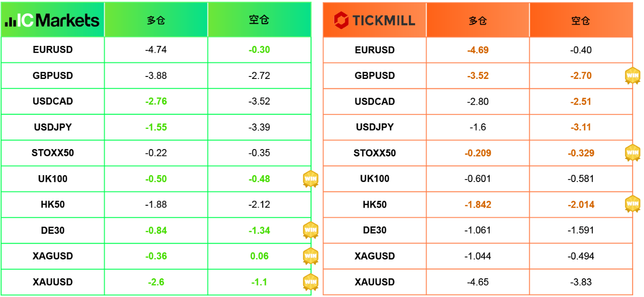Select the Tickmill 空仓 column header
The width and height of the screenshot is (644, 297).
(581, 20)
